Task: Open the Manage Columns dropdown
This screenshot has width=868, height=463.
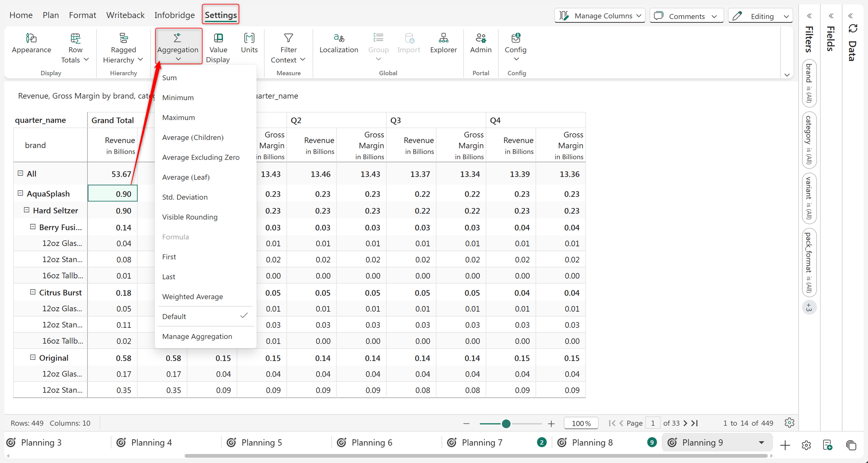Action: click(600, 16)
